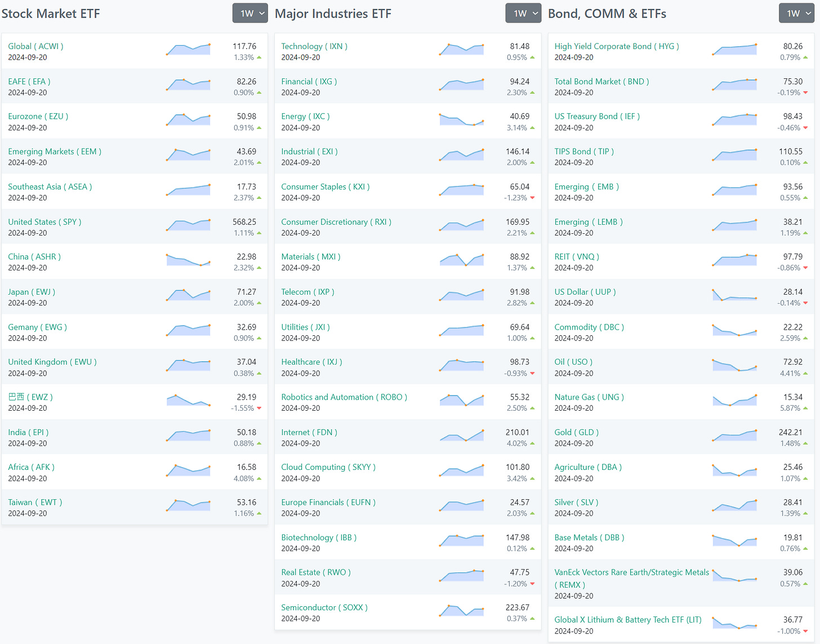Click the Nature Gas ( UNG ) sparkline chart
The image size is (820, 644).
coord(734,400)
